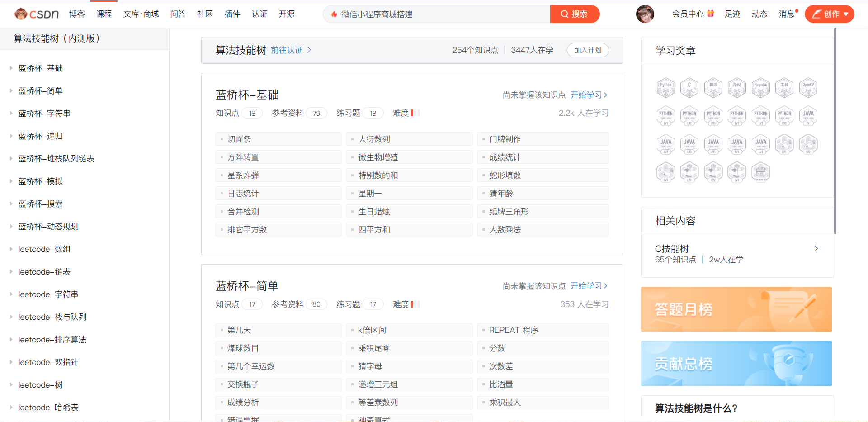Open the 博客 nav menu
The height and width of the screenshot is (422, 868).
(x=77, y=14)
